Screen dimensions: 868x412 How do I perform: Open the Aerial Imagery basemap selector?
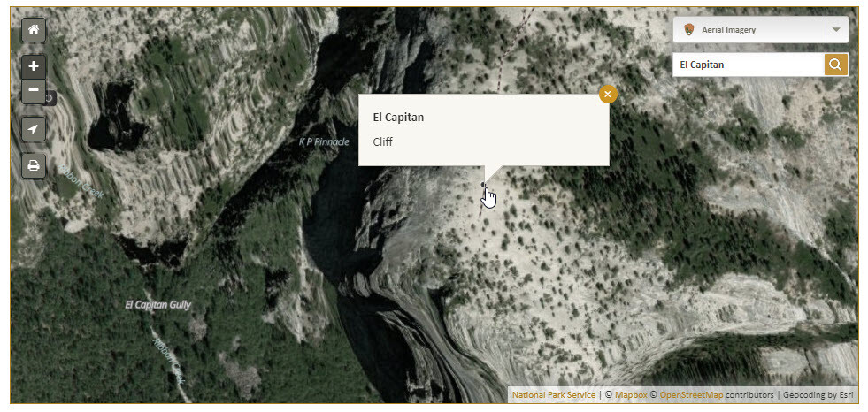[749, 30]
